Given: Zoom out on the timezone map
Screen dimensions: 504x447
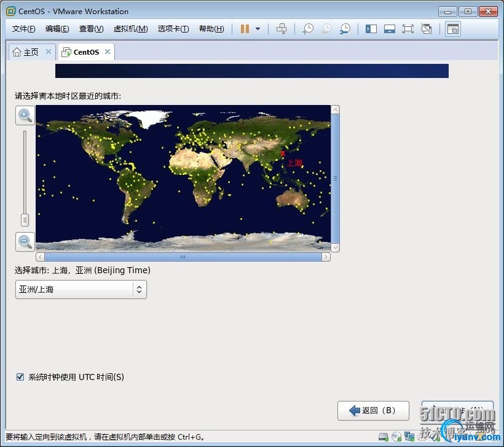Looking at the screenshot, I should pyautogui.click(x=25, y=242).
